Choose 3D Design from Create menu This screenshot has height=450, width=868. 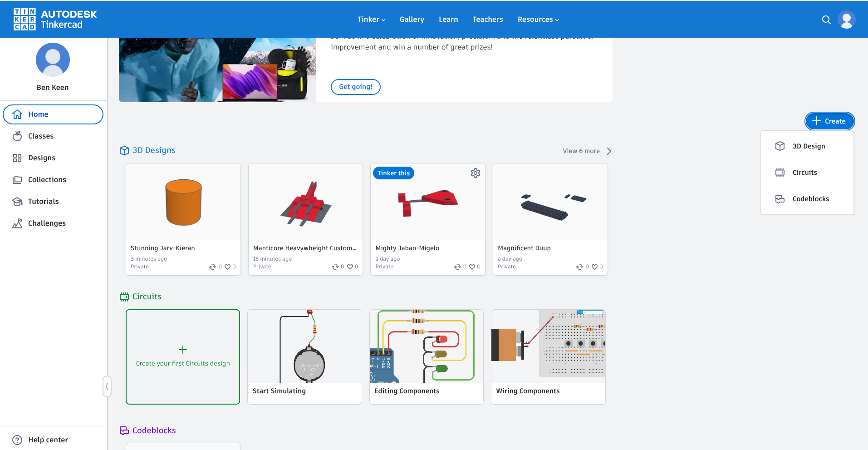tap(807, 146)
